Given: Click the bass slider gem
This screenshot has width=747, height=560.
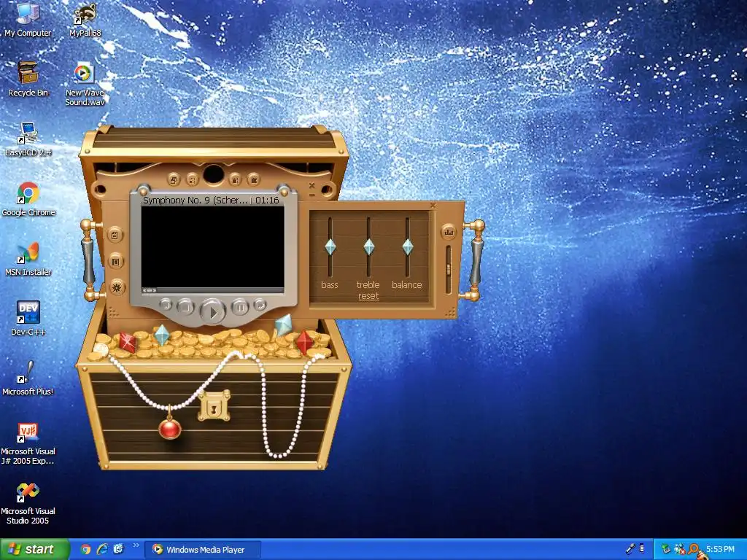Looking at the screenshot, I should click(x=330, y=247).
